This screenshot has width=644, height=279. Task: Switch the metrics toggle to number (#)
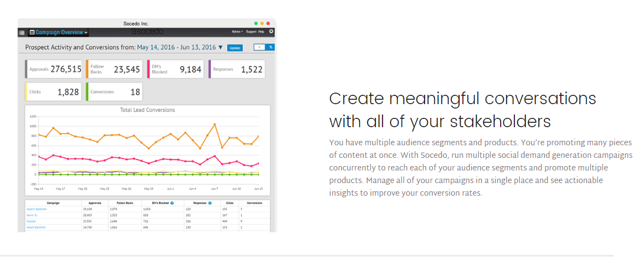point(260,48)
